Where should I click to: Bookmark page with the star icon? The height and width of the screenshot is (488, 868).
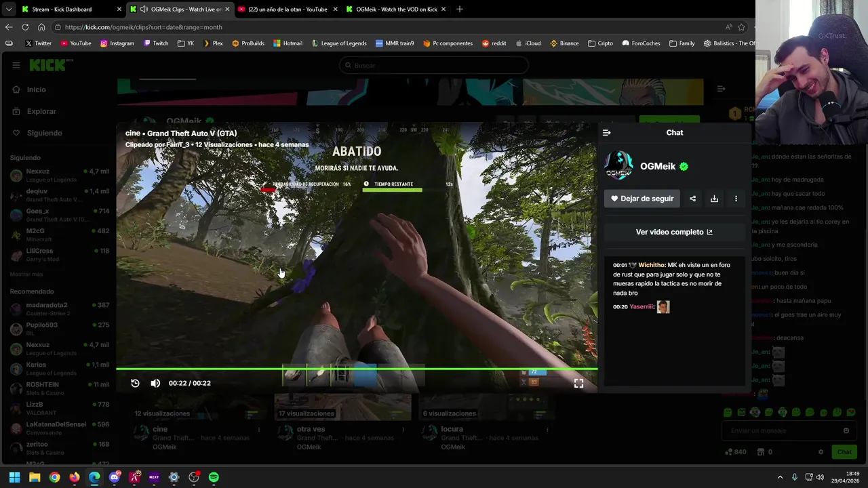pos(741,27)
